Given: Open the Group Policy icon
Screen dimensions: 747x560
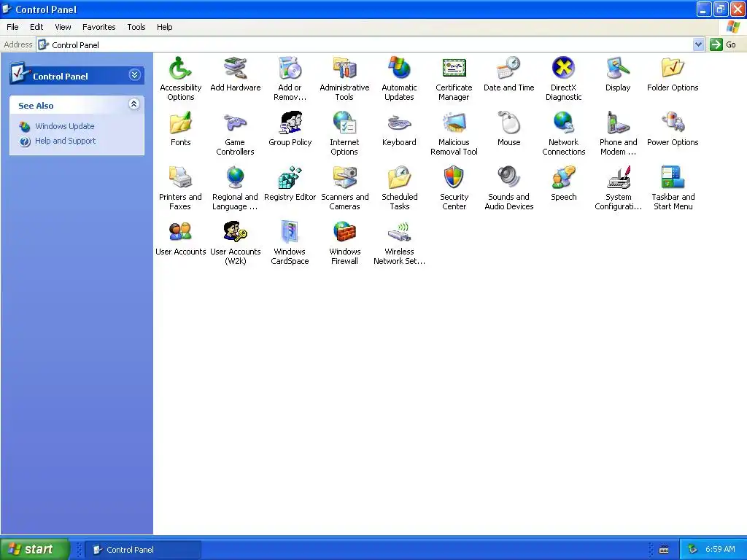Looking at the screenshot, I should pos(290,130).
